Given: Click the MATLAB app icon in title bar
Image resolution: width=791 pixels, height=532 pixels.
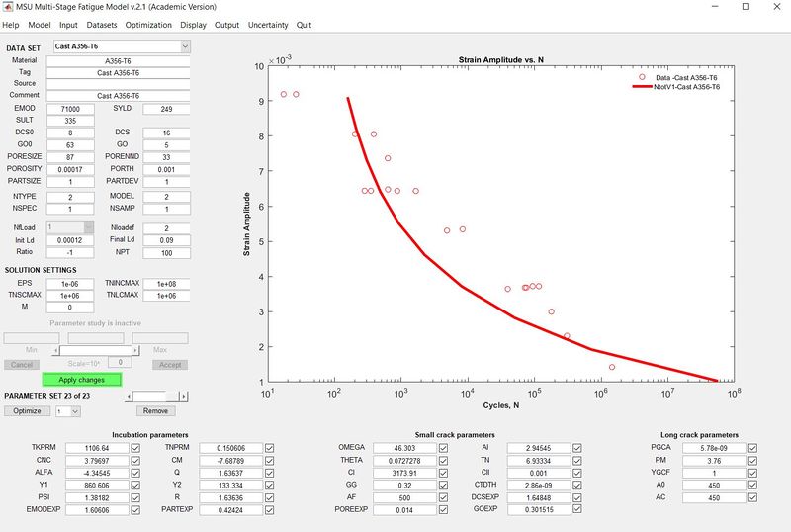Looking at the screenshot, I should tap(8, 7).
